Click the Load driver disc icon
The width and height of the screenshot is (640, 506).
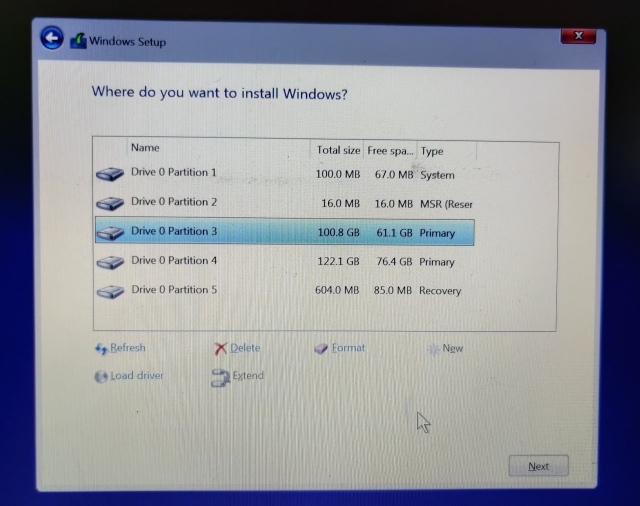(x=101, y=376)
